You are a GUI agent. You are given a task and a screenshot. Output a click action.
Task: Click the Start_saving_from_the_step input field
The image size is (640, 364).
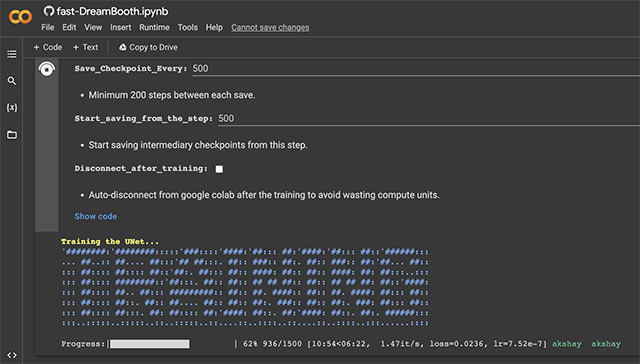point(428,119)
